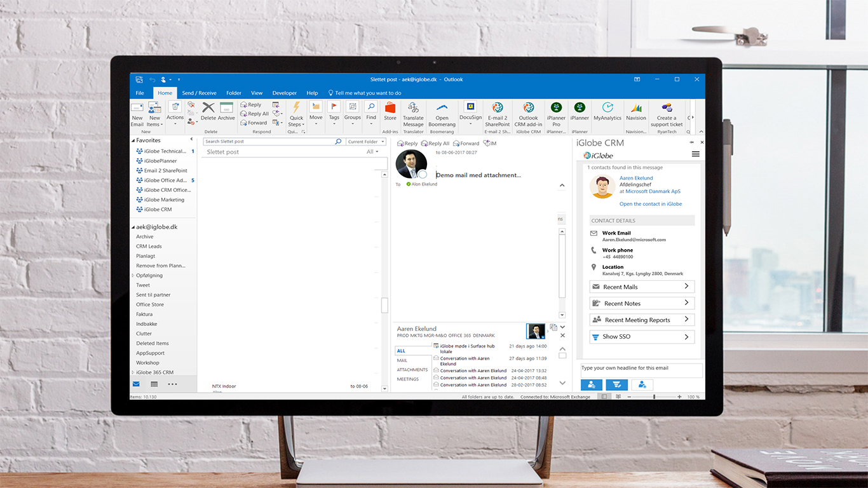Image resolution: width=868 pixels, height=488 pixels.
Task: Switch to Reading view in status bar
Action: pos(618,396)
